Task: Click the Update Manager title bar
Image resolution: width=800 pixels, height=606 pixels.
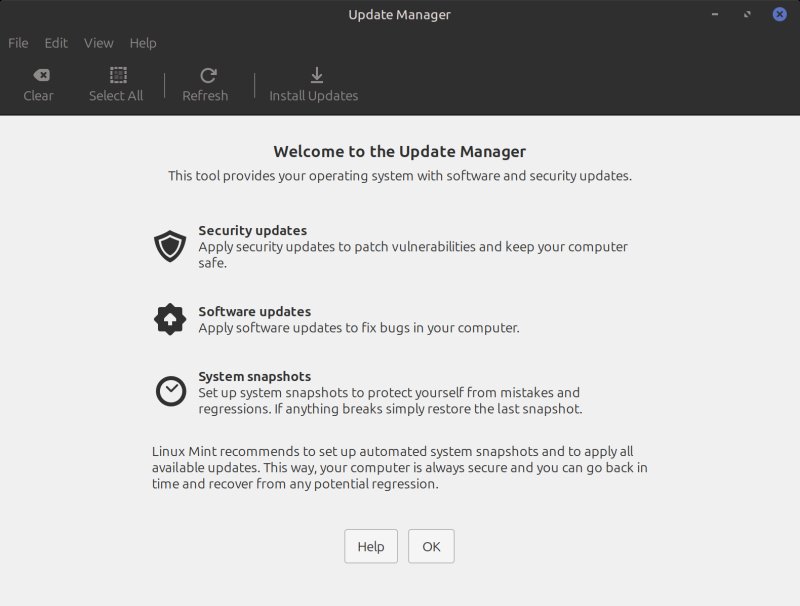Action: pos(400,14)
